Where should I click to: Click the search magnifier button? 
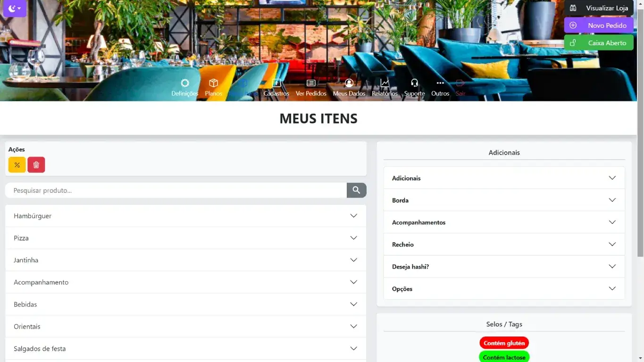click(x=357, y=190)
